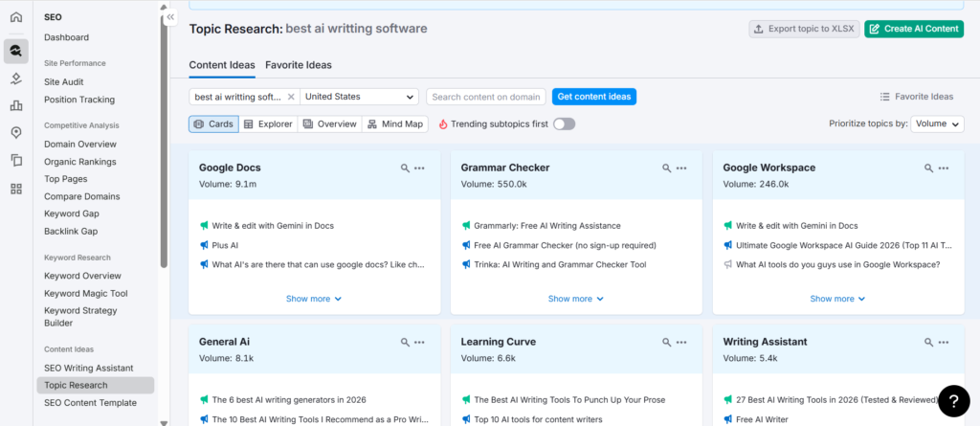Click the Search content on domain field
This screenshot has height=426, width=980.
coord(486,97)
